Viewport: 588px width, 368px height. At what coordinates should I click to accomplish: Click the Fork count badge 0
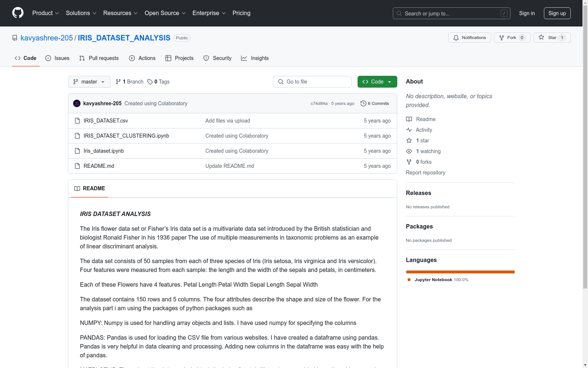522,38
